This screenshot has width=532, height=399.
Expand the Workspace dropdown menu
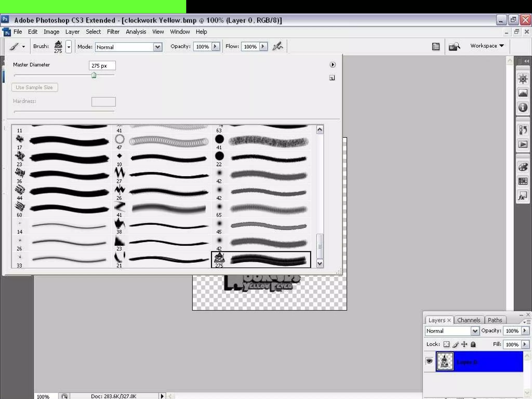487,46
